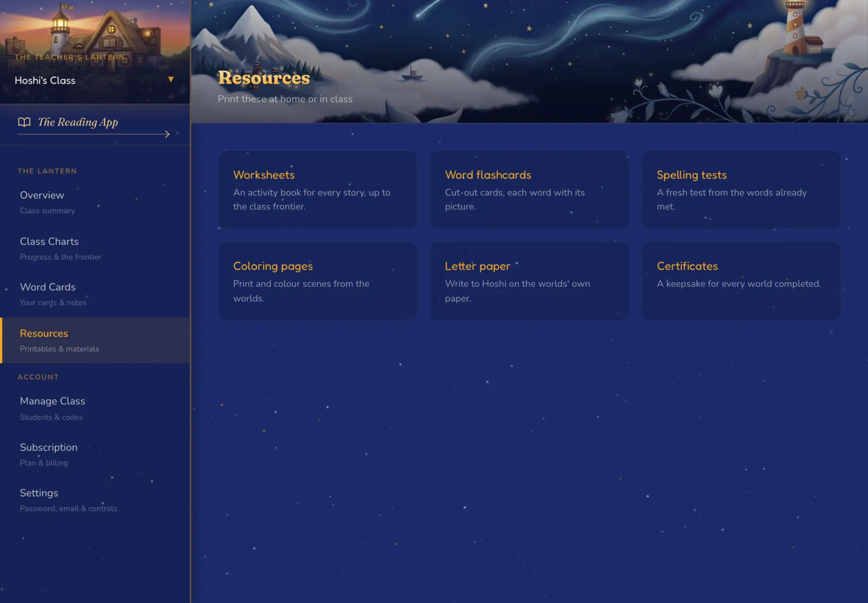Click The Teacher's Lantern logo text
This screenshot has height=603, width=868.
click(69, 57)
